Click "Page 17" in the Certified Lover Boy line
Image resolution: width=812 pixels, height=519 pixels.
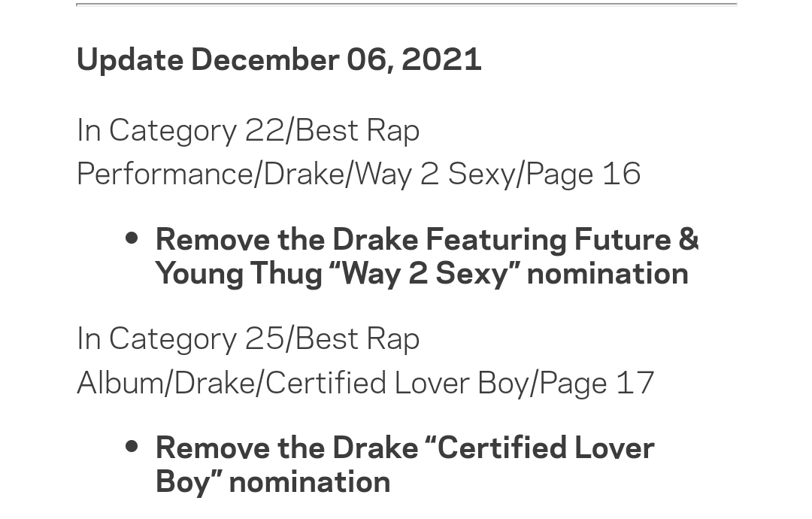(597, 384)
